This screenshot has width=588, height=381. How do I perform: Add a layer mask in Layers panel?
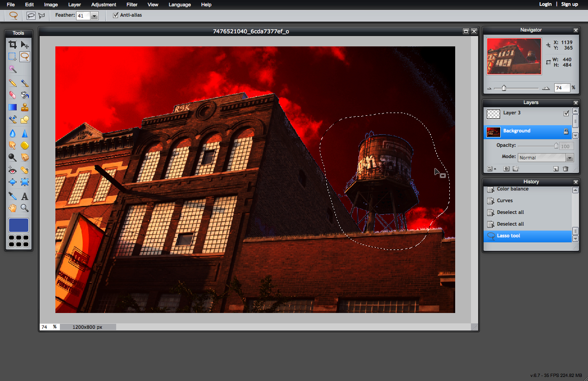(x=507, y=169)
